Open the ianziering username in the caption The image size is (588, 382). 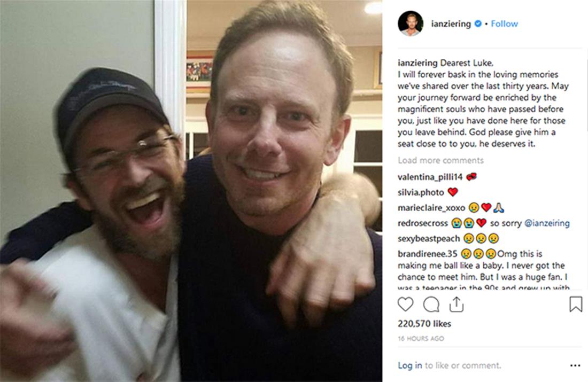click(417, 61)
